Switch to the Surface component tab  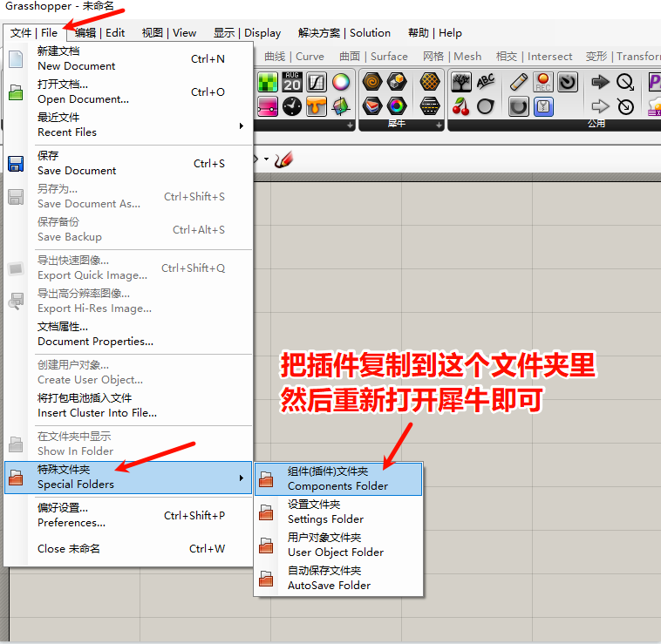pos(373,57)
